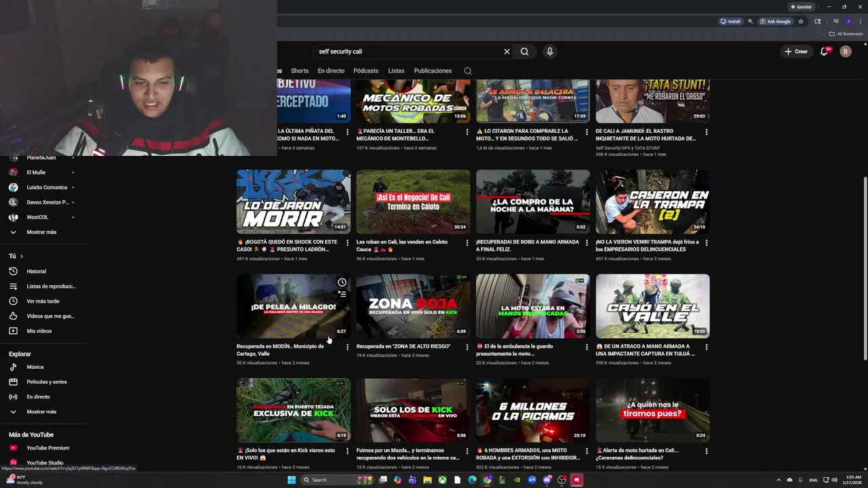Open Discord from the taskbar
868x488 pixels.
coord(547,480)
